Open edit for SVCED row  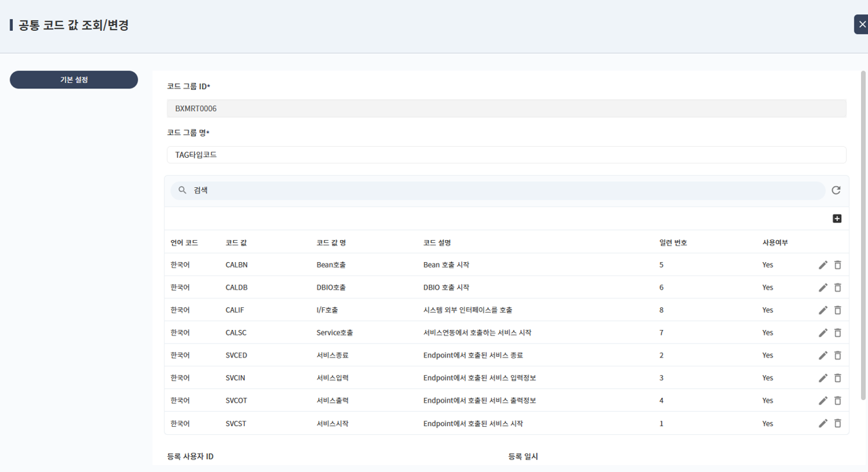[x=823, y=355]
